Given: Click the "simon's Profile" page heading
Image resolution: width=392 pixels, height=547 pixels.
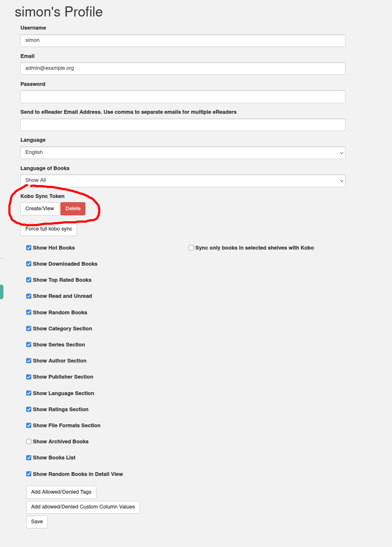Looking at the screenshot, I should tap(59, 12).
